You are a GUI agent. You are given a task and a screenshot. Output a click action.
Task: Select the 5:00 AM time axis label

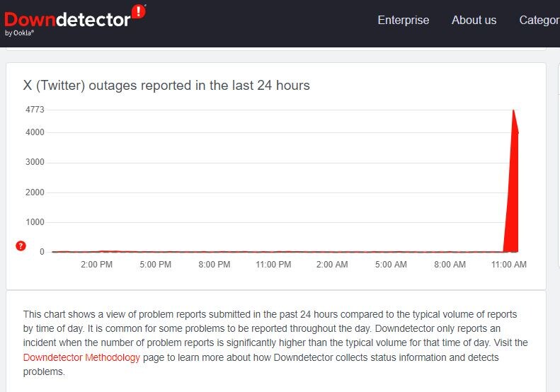391,265
